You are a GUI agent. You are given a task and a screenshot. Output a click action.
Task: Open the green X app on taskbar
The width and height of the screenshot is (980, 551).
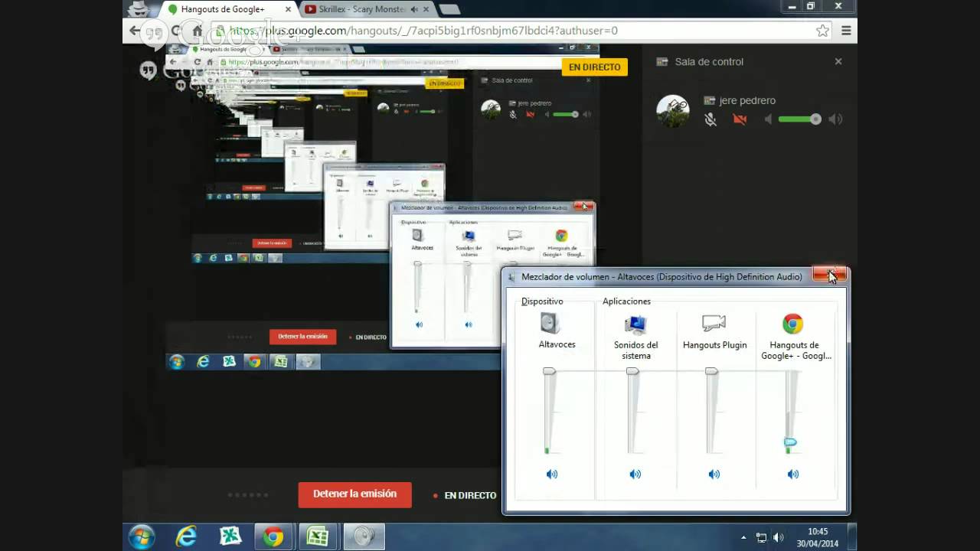point(230,536)
